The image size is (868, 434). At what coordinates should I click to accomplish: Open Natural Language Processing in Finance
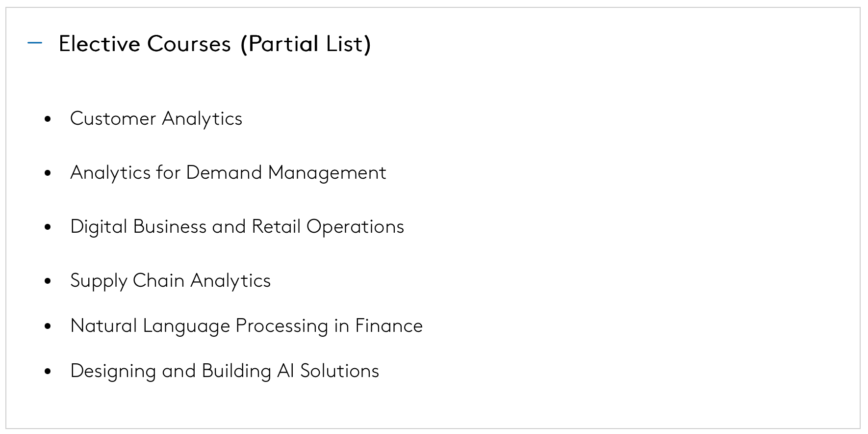click(x=246, y=326)
